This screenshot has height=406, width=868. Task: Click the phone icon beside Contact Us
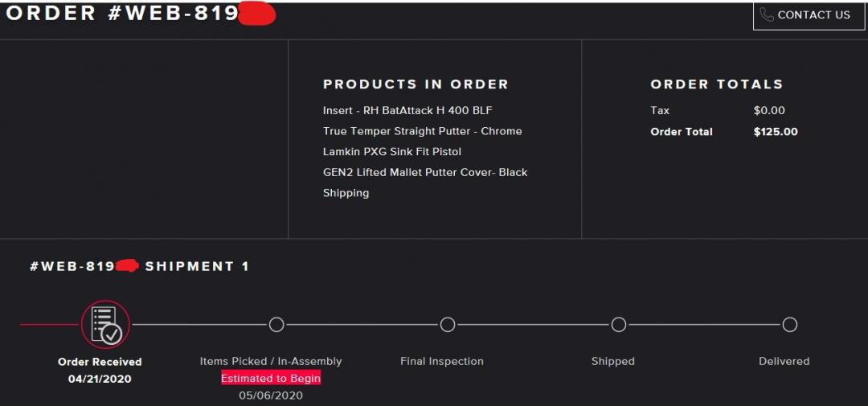click(x=767, y=15)
